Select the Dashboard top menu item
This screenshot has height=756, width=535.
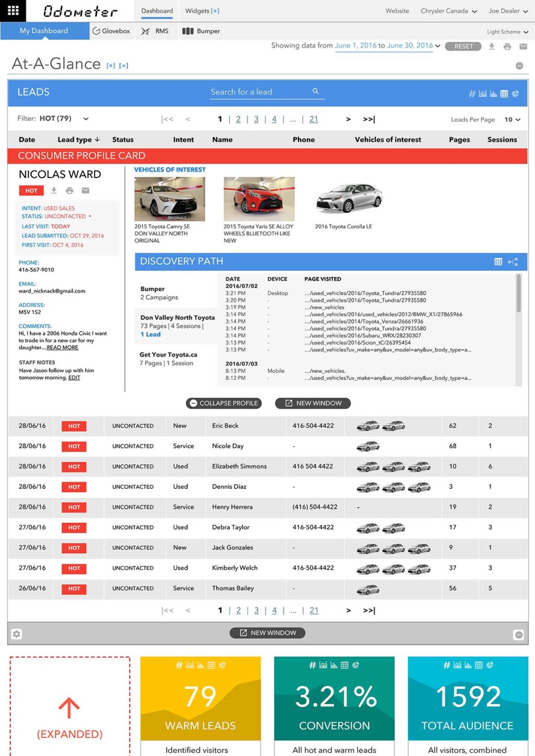157,11
